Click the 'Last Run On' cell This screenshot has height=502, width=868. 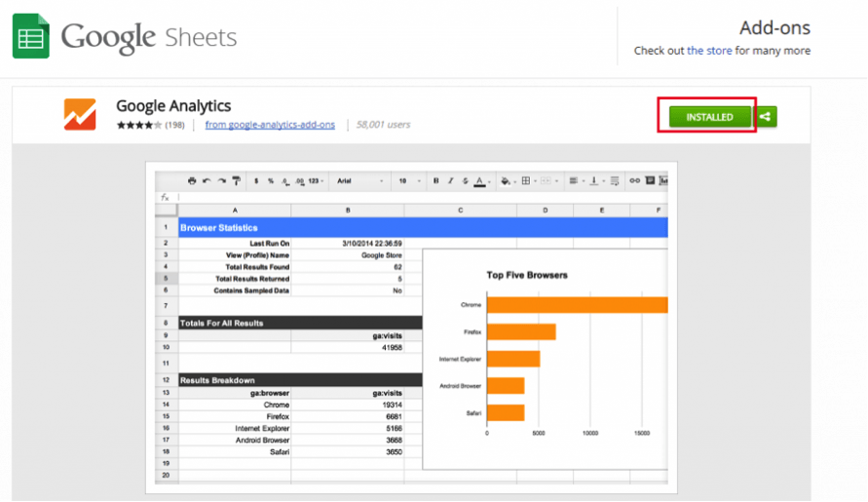point(235,244)
